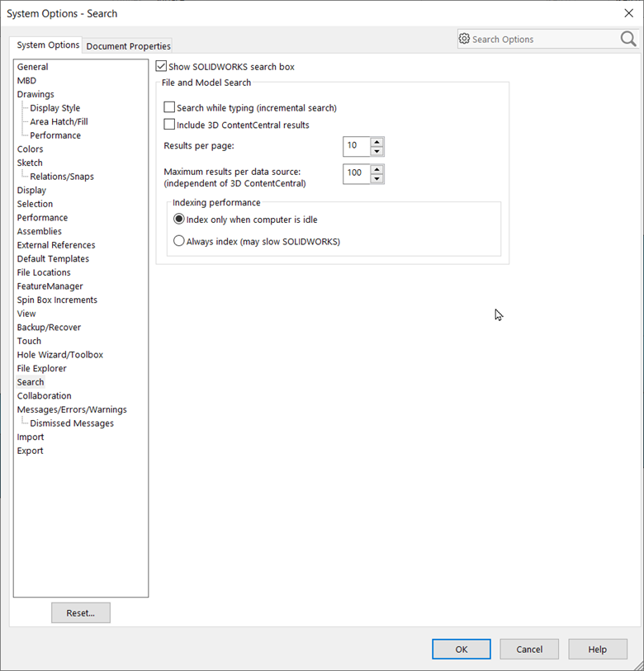Select Backup/Recover settings
Viewport: 644px width, 671px height.
coord(49,327)
